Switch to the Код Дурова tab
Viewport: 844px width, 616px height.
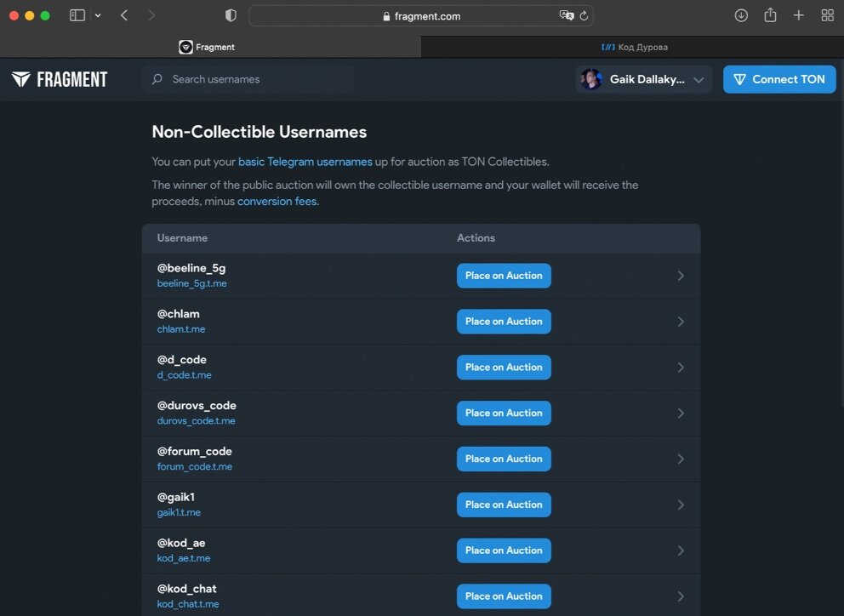[633, 47]
